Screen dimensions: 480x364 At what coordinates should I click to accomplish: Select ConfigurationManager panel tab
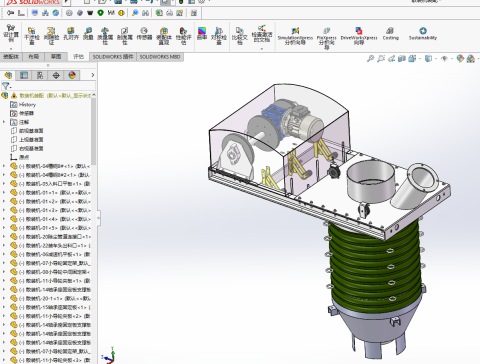(40, 75)
